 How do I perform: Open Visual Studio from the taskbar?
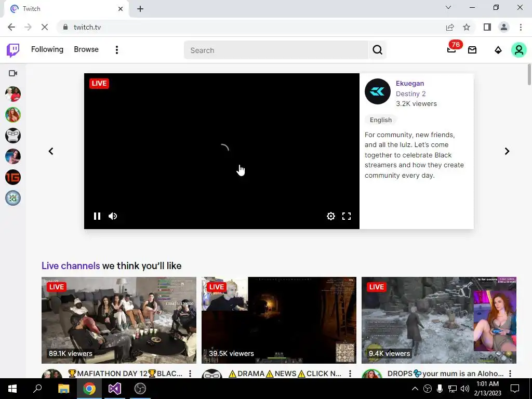click(x=115, y=389)
